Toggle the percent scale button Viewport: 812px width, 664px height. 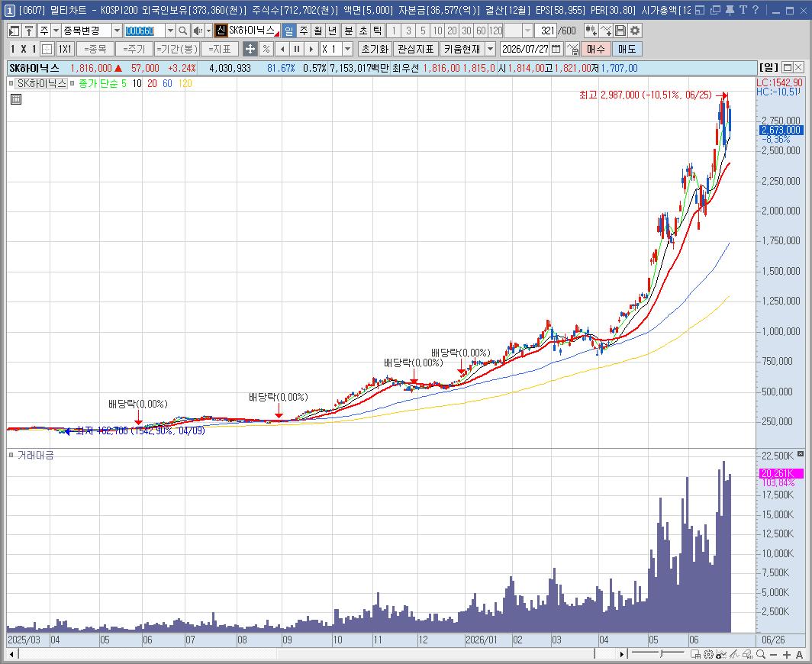pyautogui.click(x=266, y=49)
